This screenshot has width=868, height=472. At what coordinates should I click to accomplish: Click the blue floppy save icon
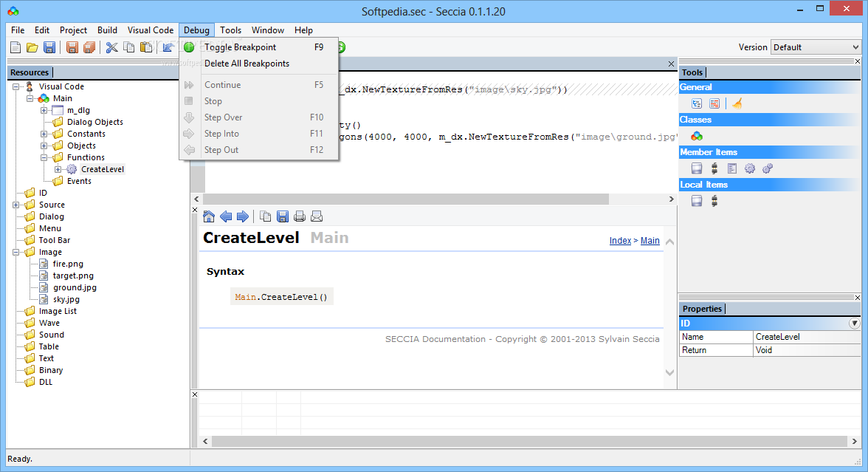(49, 47)
